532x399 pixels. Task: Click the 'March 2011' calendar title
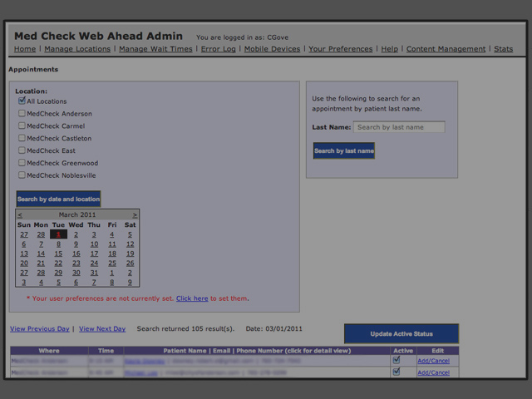(77, 214)
